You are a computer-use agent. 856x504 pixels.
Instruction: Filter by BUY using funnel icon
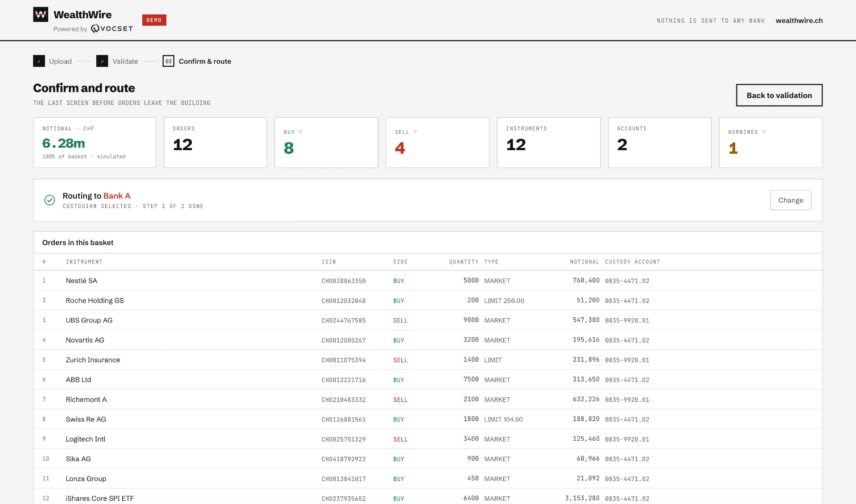(300, 132)
